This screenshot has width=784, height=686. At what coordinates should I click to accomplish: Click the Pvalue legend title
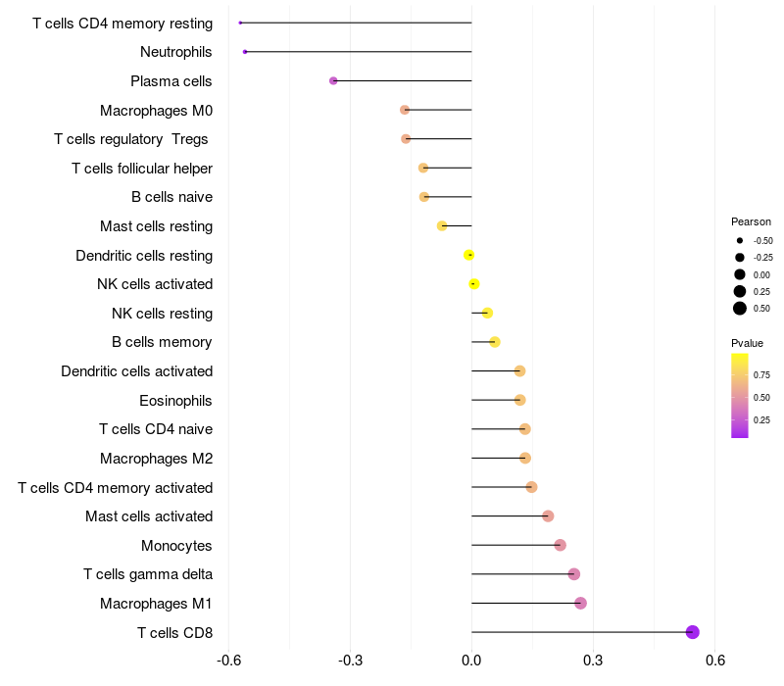(747, 343)
